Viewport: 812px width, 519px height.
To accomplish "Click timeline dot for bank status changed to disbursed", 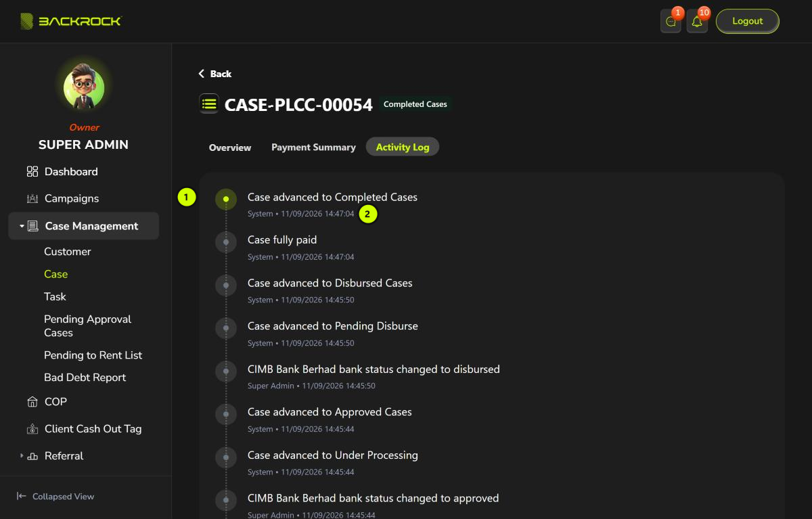I will tap(226, 371).
